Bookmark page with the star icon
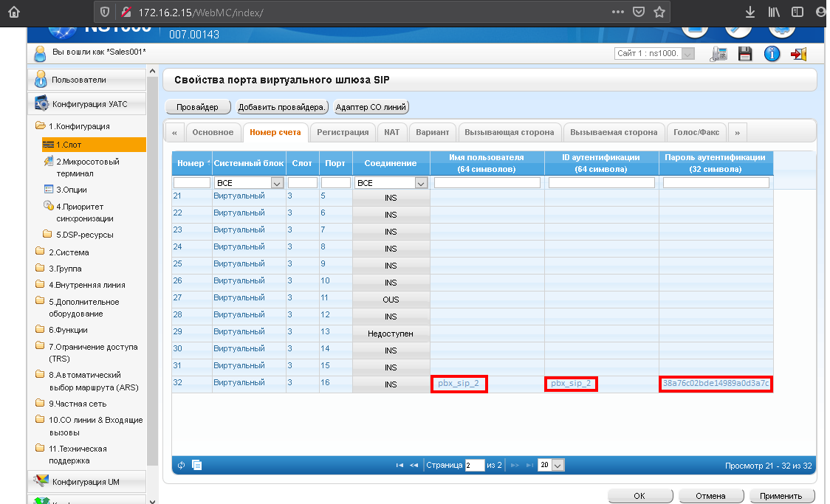The image size is (830, 504). click(x=659, y=12)
